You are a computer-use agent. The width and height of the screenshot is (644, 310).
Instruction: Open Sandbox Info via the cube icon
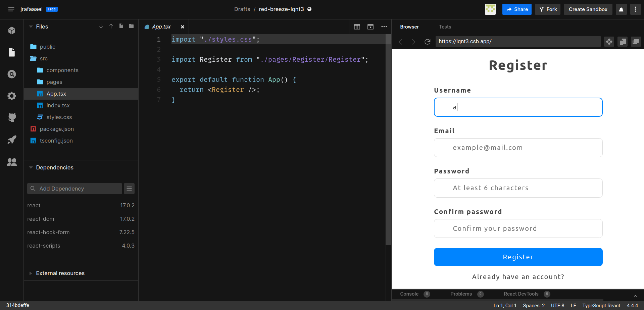pos(12,30)
